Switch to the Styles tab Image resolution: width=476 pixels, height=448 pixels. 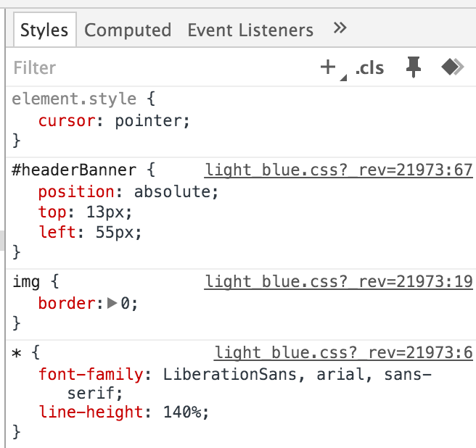(44, 30)
